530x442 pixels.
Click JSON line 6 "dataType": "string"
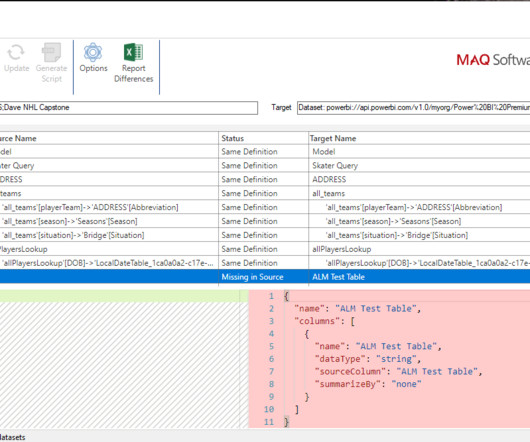(x=368, y=359)
